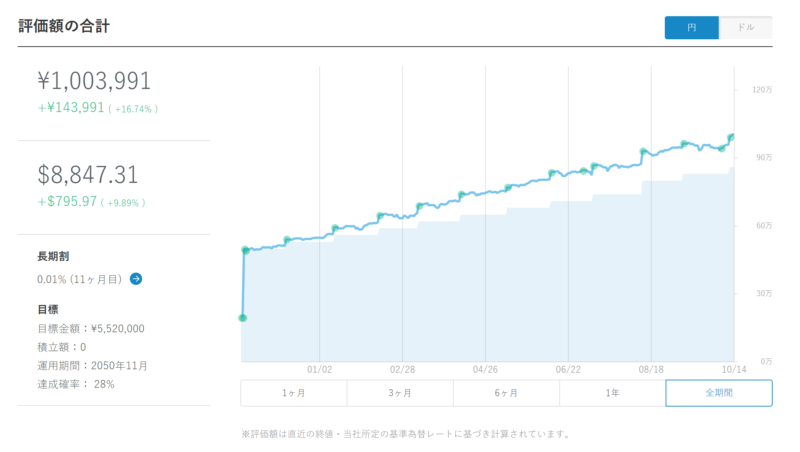
Task: Click the 08/18 date axis label
Action: 651,369
